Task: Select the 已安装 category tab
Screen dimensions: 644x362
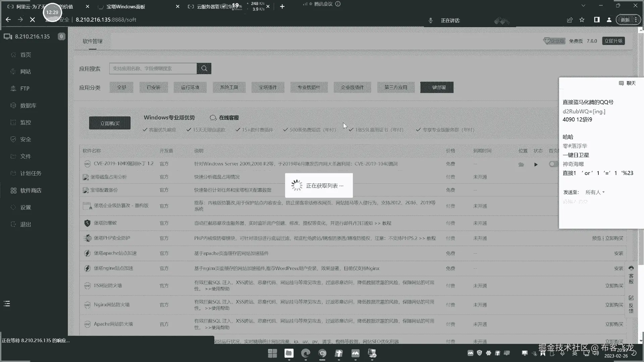Action: coord(153,87)
